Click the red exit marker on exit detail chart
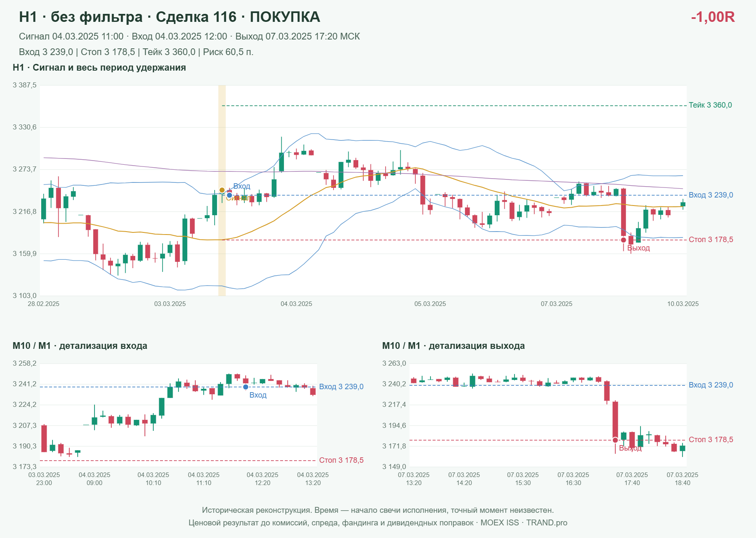This screenshot has width=756, height=538. click(615, 440)
